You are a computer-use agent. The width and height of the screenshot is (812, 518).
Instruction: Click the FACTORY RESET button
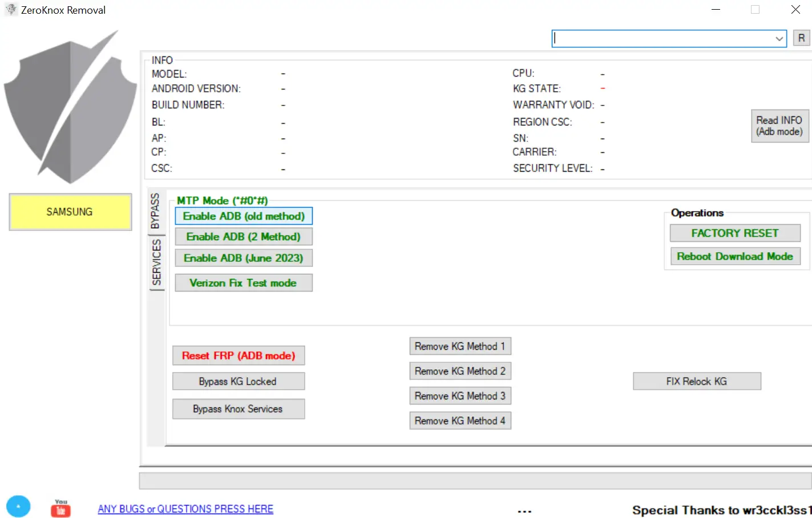(735, 233)
